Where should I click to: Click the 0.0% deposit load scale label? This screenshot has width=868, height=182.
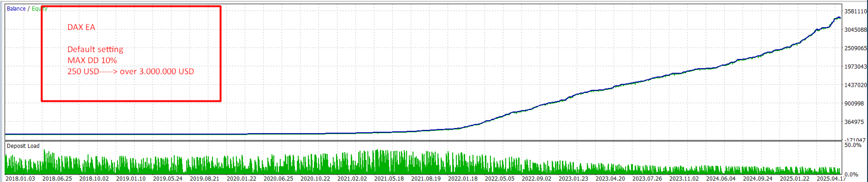851,175
